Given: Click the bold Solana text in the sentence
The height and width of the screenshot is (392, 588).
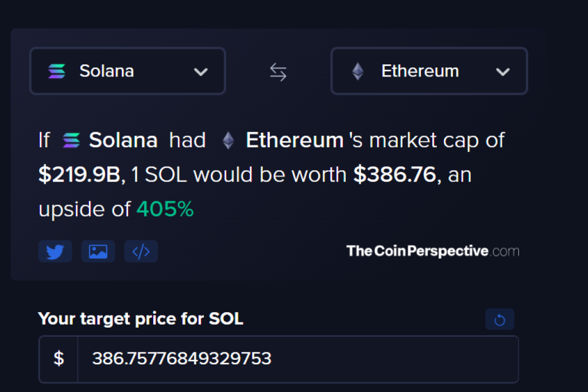Looking at the screenshot, I should 123,140.
